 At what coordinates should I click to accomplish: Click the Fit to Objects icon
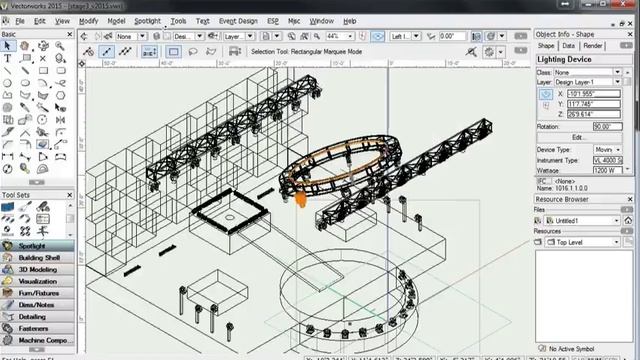click(304, 36)
